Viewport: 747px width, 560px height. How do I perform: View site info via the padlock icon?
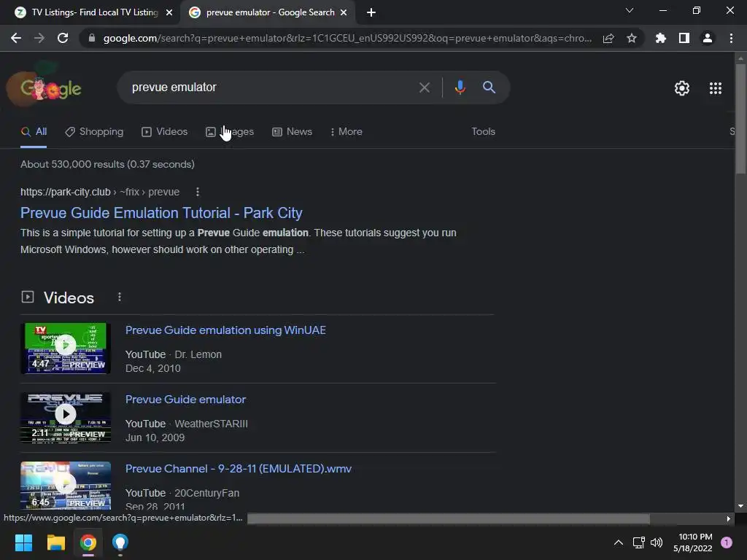tap(92, 38)
